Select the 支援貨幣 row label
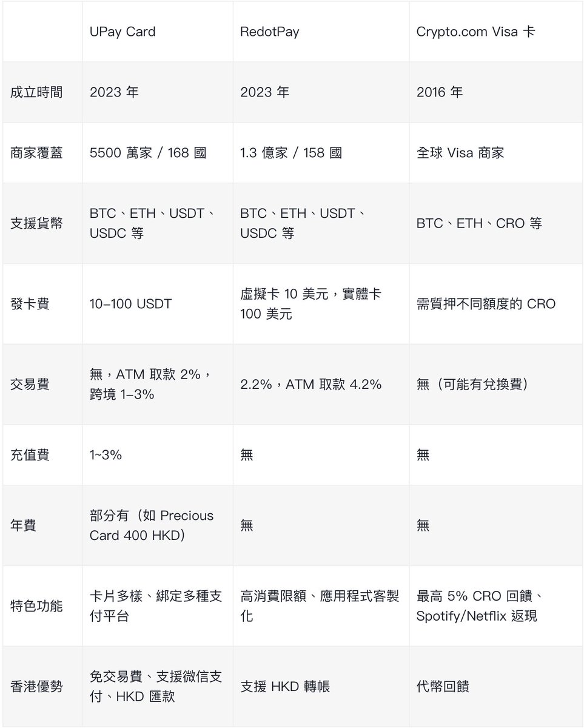This screenshot has width=584, height=728. pyautogui.click(x=36, y=223)
